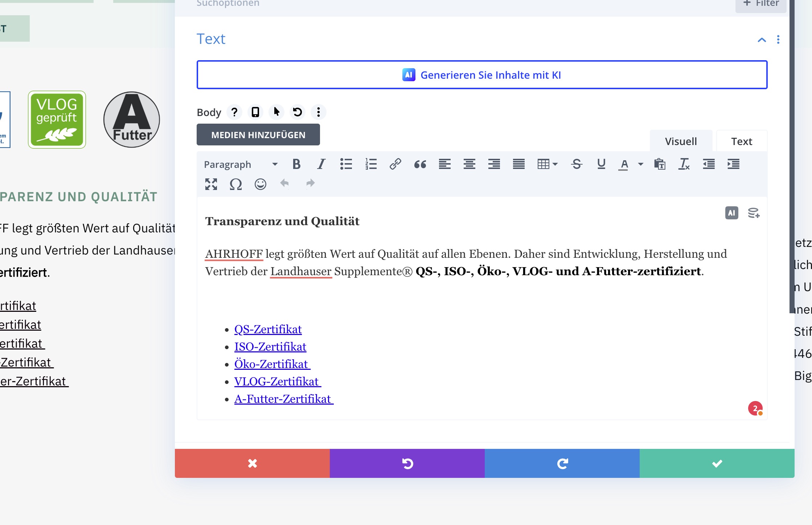Save changes with green checkmark
Screen dimensions: 812x525
(717, 463)
